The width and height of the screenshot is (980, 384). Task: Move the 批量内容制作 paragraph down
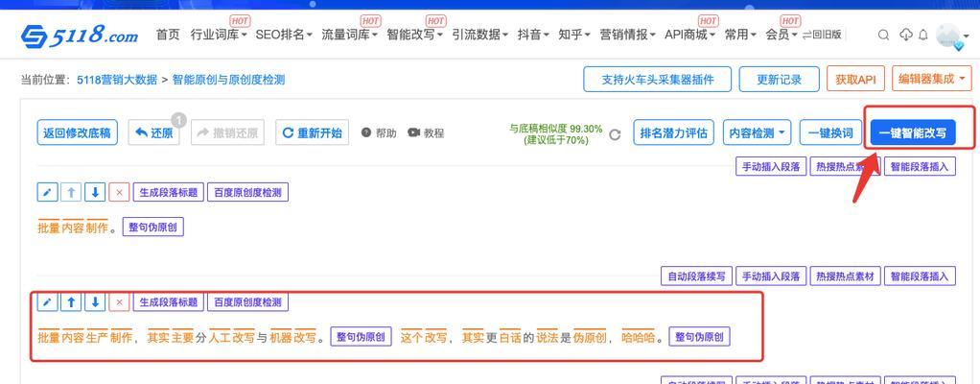pyautogui.click(x=94, y=192)
